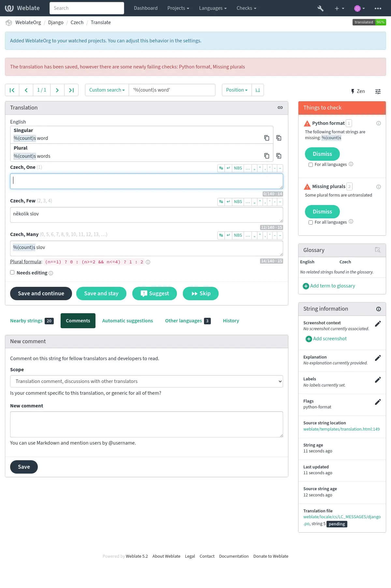Clone Plural source into translation
The image size is (391, 588).
279,156
